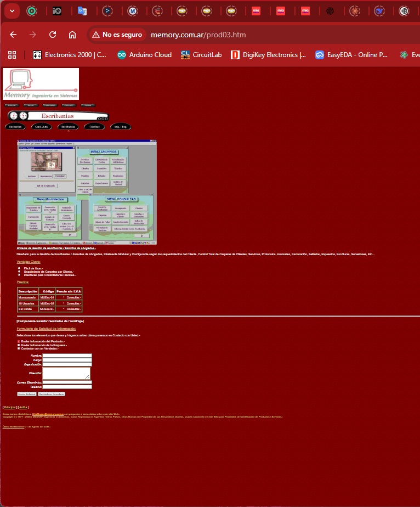
Task: Switch to the ChatGPT knot icon tab
Action: pos(330,11)
